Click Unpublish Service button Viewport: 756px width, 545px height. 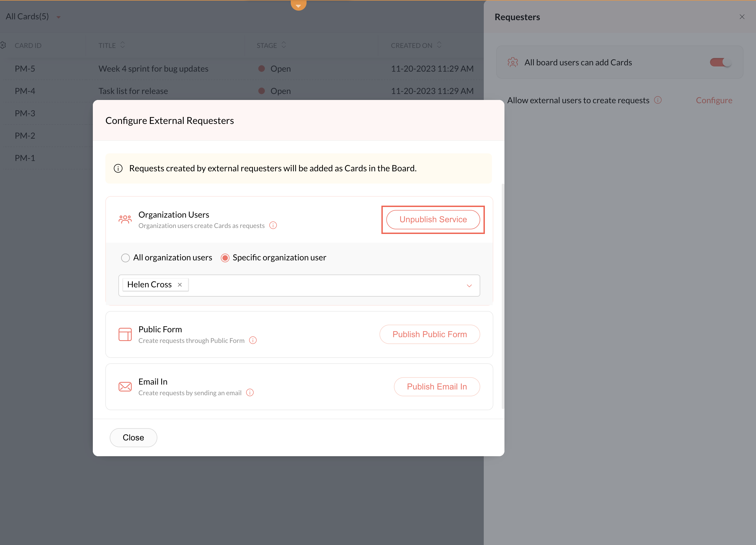(x=433, y=220)
